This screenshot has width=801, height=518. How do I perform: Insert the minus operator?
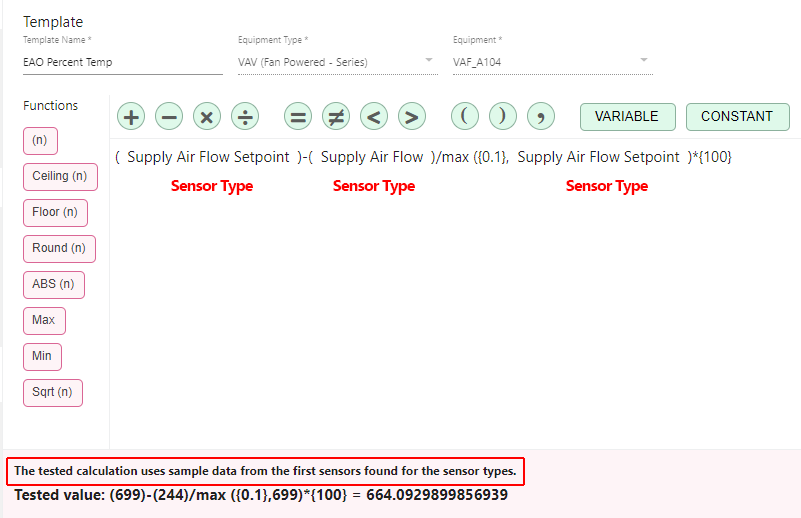(x=169, y=117)
